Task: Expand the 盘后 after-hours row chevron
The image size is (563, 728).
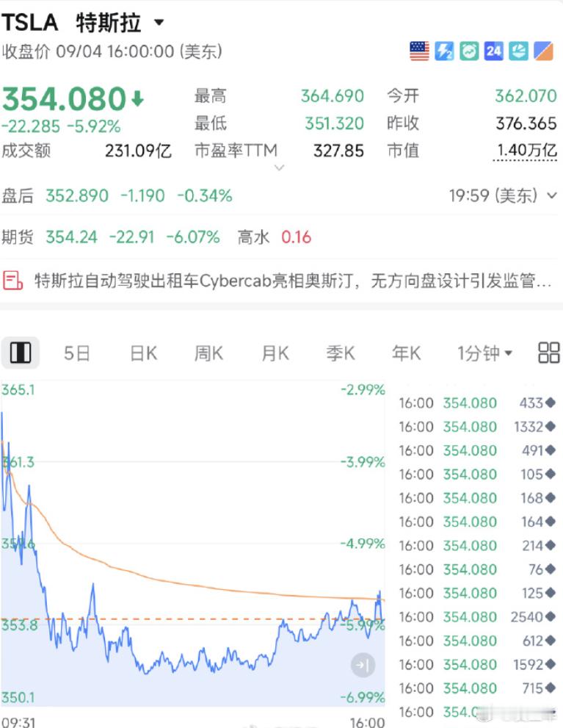Action: (x=551, y=195)
